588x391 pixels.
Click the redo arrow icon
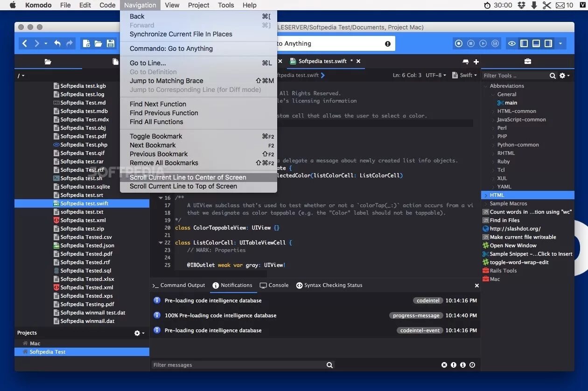(x=70, y=43)
